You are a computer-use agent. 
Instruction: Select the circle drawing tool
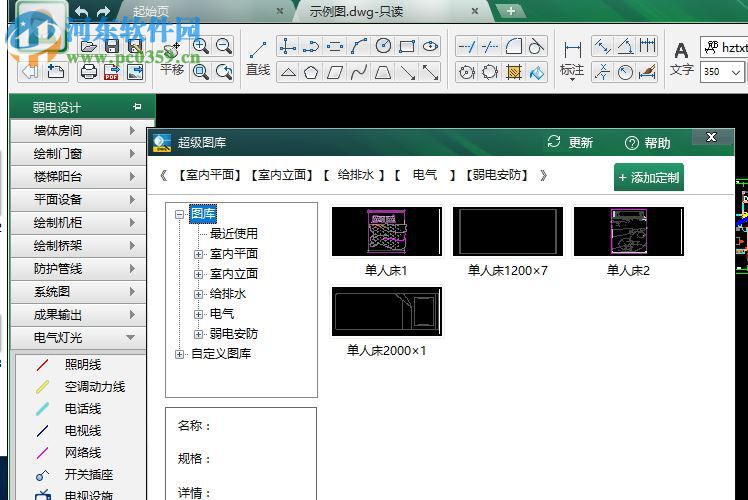coord(384,46)
